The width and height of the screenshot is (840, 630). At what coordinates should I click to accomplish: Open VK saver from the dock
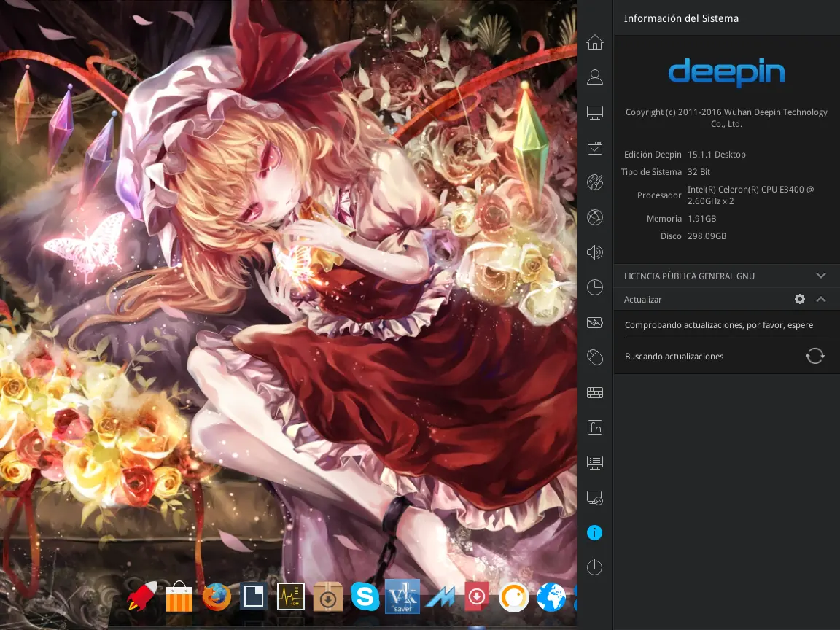(402, 596)
